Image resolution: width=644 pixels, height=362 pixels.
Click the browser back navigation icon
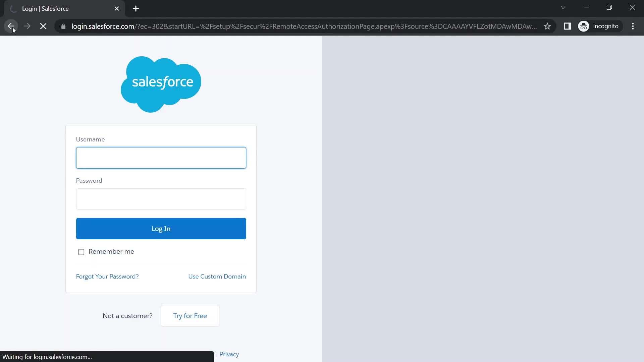tap(11, 26)
